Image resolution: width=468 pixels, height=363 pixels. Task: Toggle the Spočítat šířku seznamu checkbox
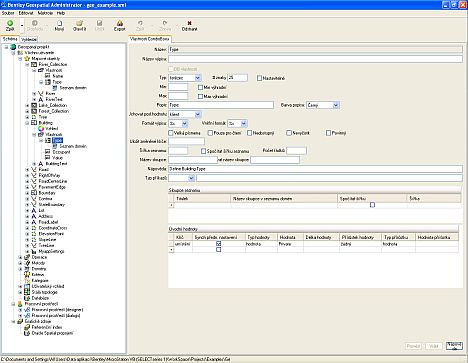click(203, 151)
